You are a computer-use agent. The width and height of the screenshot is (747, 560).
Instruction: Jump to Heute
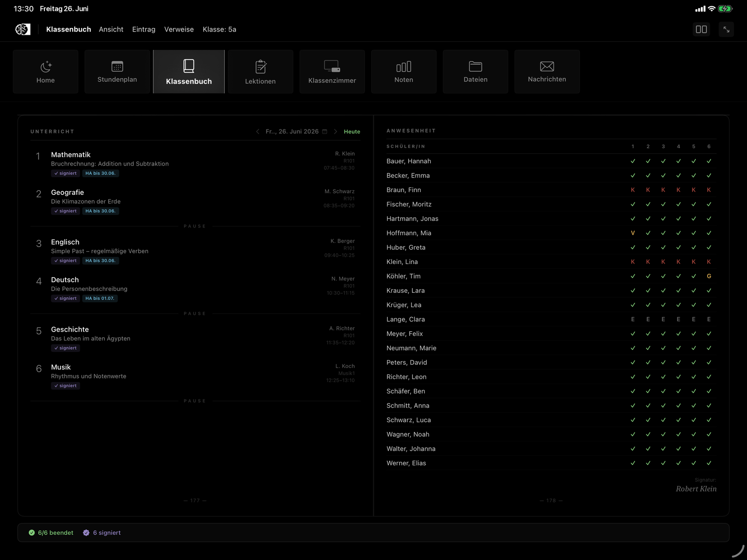(x=352, y=132)
